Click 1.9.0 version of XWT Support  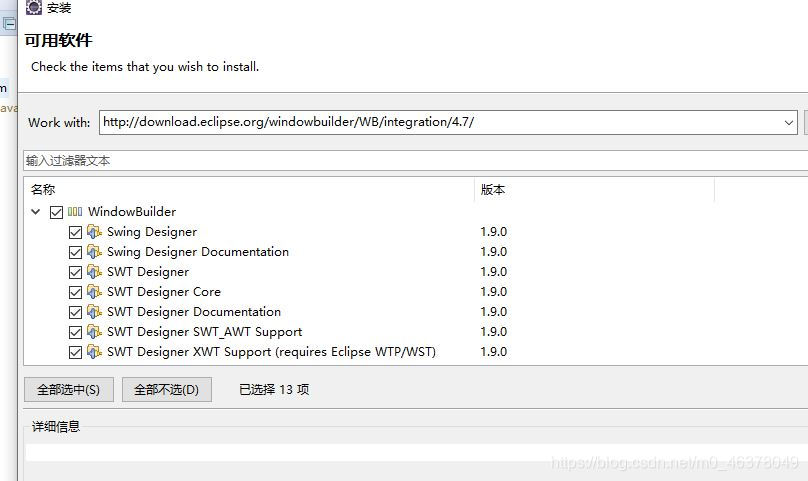click(494, 352)
